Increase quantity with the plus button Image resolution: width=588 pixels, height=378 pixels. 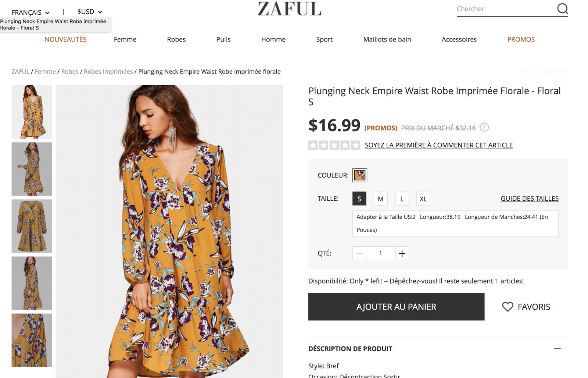coord(402,253)
